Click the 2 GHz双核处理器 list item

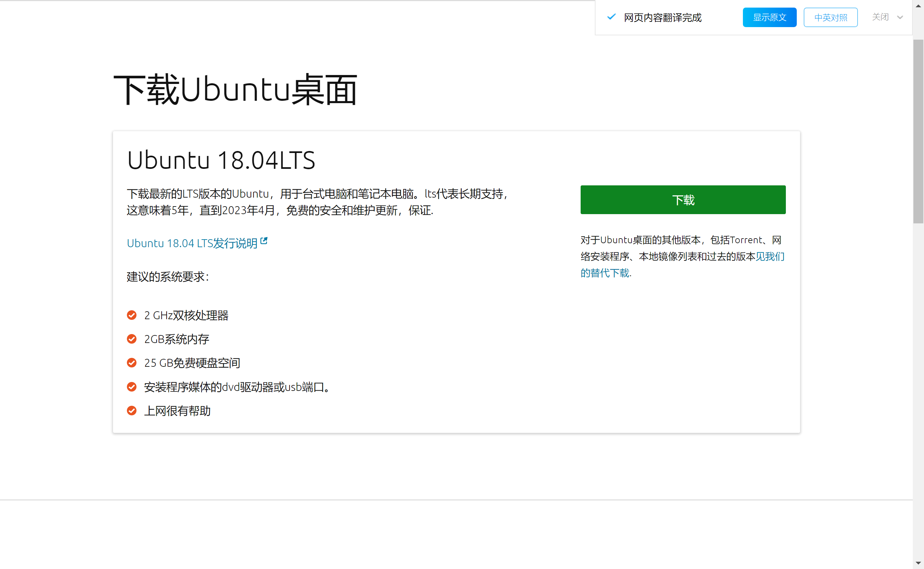186,315
